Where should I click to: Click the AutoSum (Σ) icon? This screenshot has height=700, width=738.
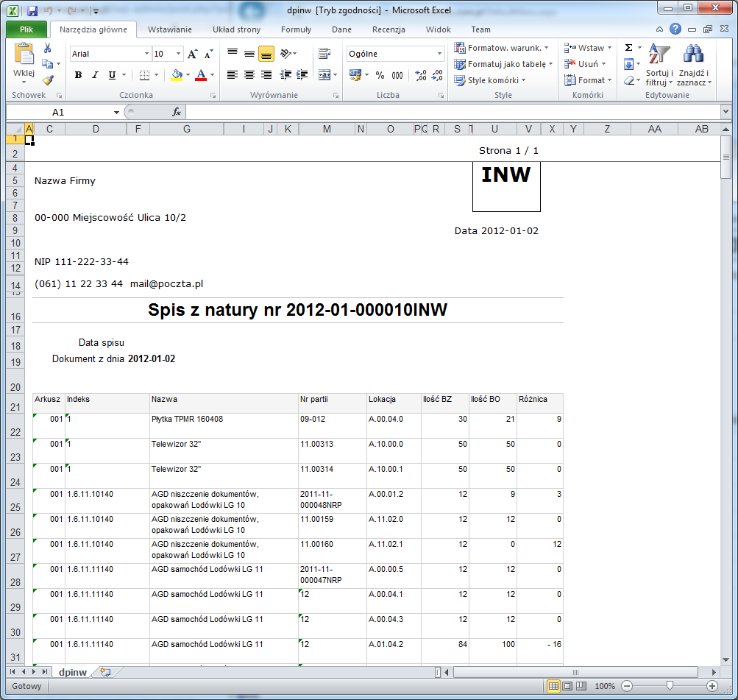[627, 46]
